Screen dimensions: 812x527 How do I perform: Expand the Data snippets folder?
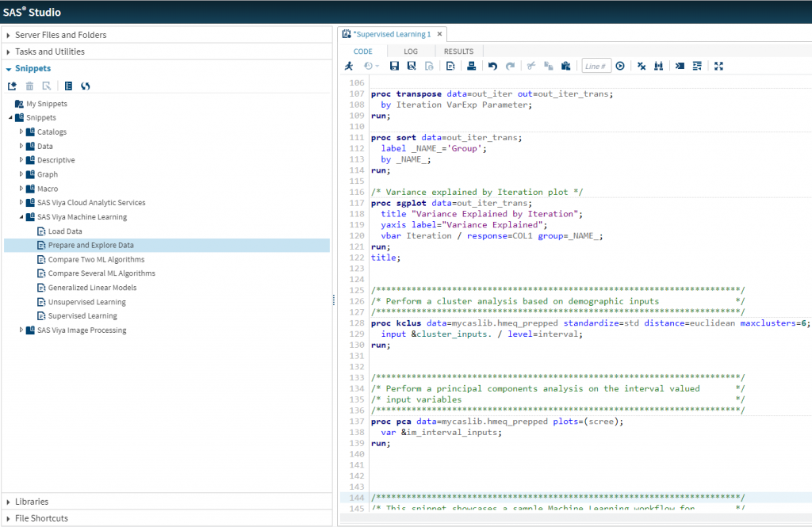pos(21,146)
